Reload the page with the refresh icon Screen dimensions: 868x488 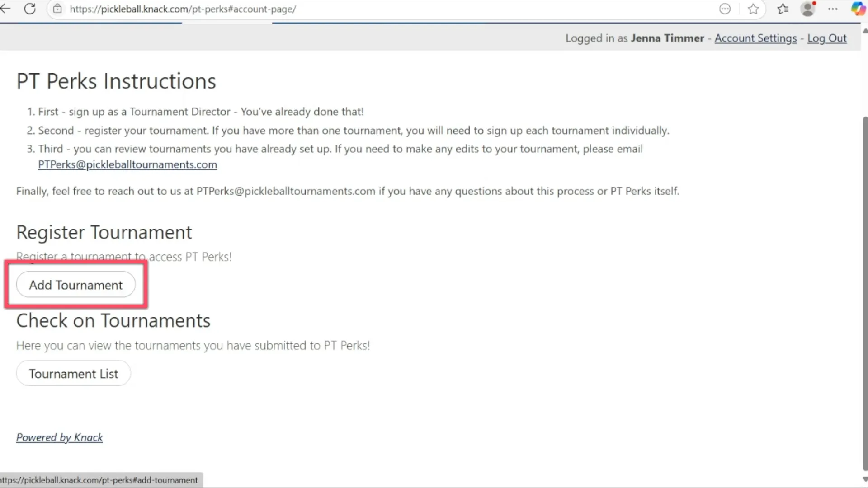click(30, 9)
